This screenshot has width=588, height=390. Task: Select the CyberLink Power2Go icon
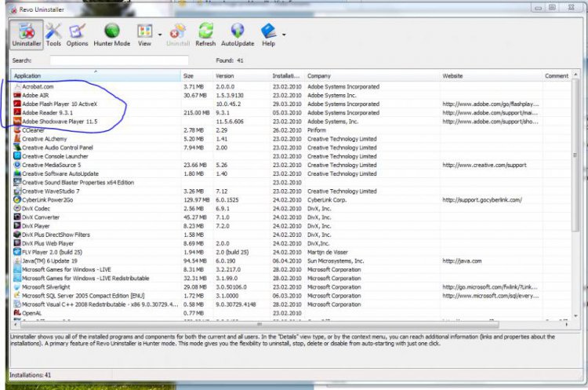17,199
